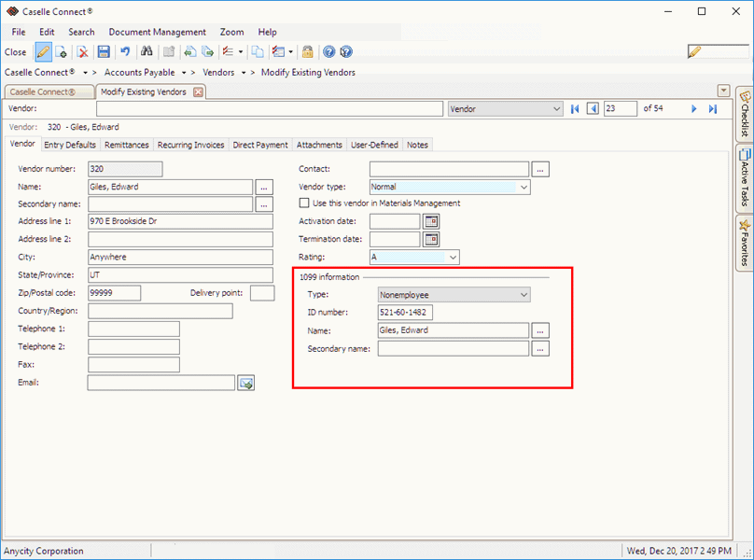Image resolution: width=754 pixels, height=560 pixels.
Task: Open the Document Management menu
Action: click(x=157, y=32)
